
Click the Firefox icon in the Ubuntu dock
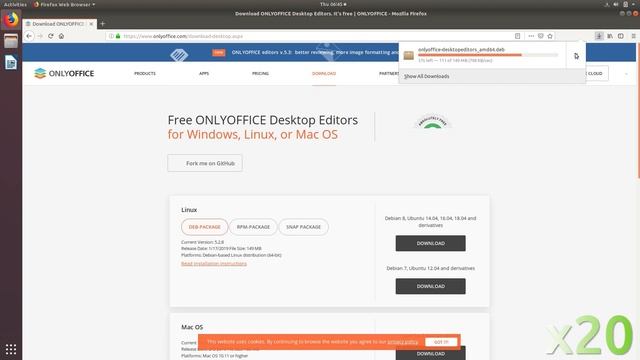[11, 19]
